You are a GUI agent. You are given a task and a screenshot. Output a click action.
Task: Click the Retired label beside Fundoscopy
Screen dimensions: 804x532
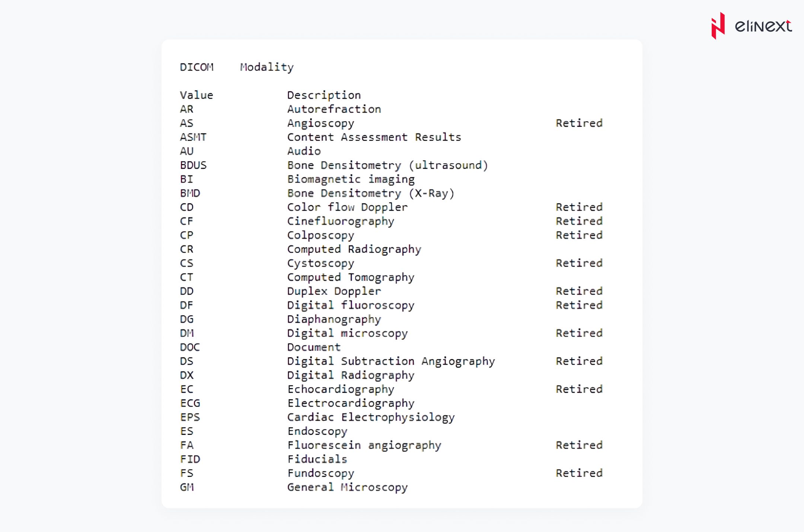(579, 473)
